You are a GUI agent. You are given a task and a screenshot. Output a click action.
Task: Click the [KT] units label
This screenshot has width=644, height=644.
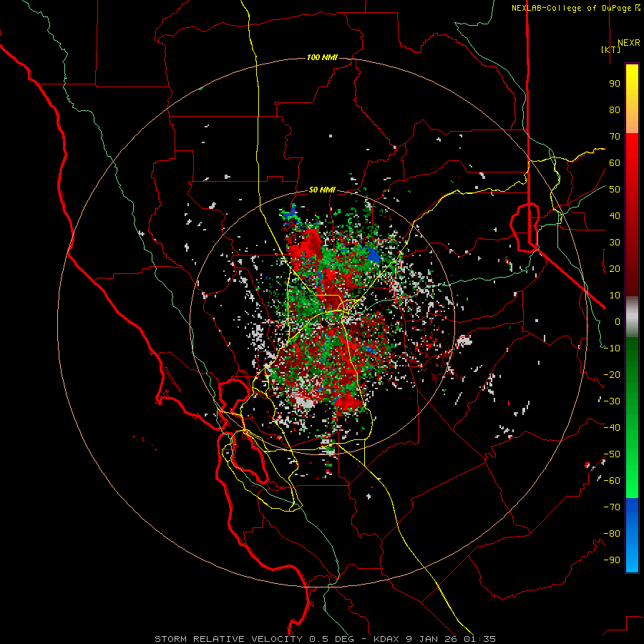[611, 49]
